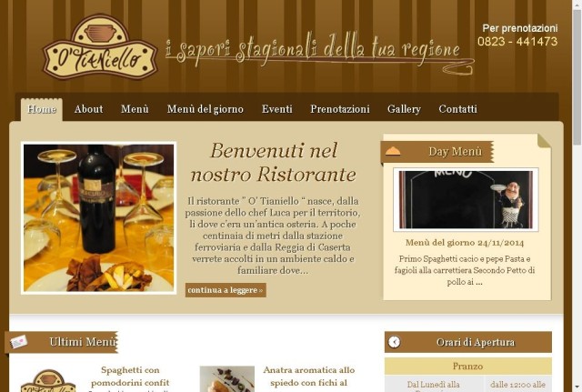582x392 pixels.
Task: Click the cloche icon beside Day Menù
Action: pos(393,151)
